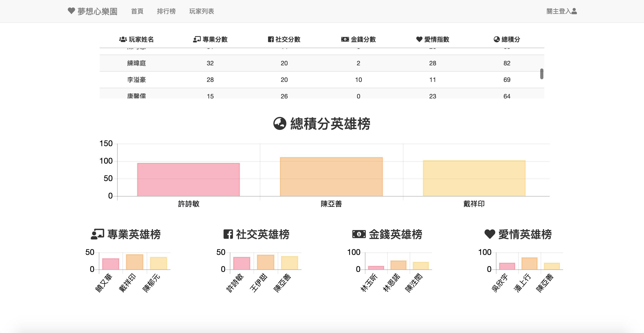Click the teacher icon beside 專業英雄榜

[x=97, y=234]
